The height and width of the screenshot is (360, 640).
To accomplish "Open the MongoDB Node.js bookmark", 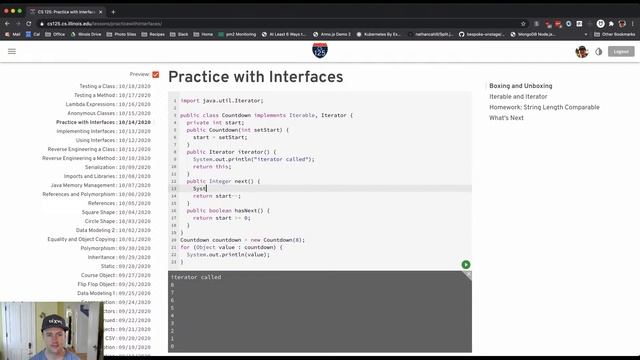I will [533, 34].
